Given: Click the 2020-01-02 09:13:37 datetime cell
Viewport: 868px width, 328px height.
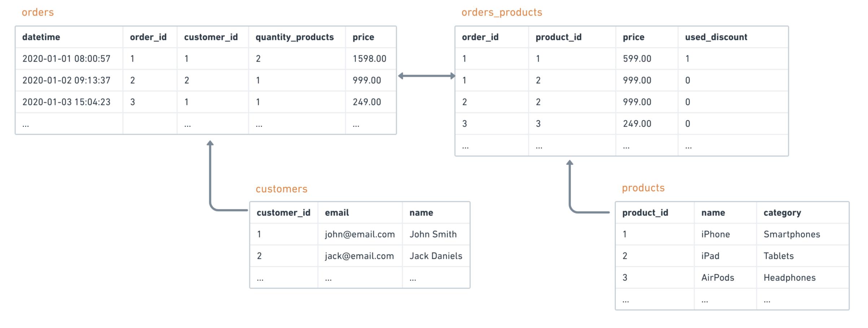Looking at the screenshot, I should tap(66, 80).
